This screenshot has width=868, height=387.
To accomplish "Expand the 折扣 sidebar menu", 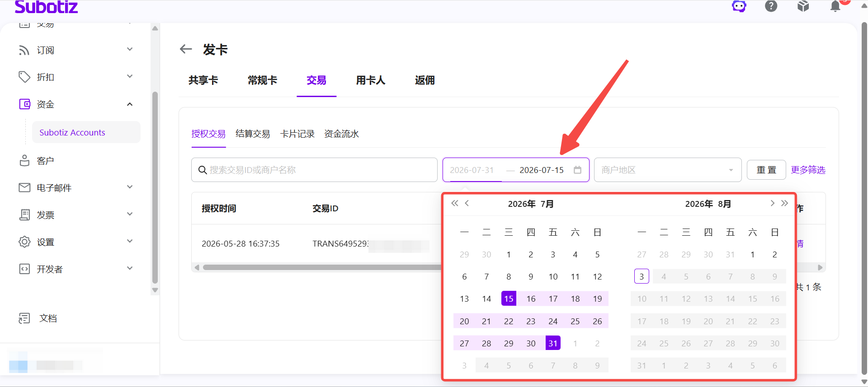I will [x=130, y=76].
